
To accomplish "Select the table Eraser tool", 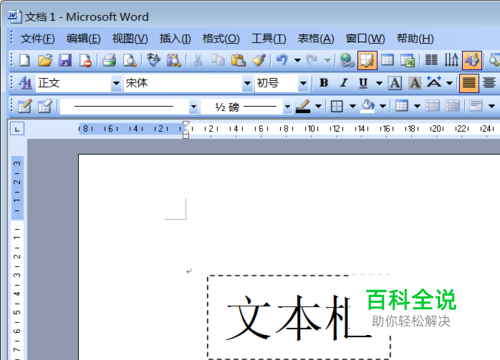I will (45, 106).
